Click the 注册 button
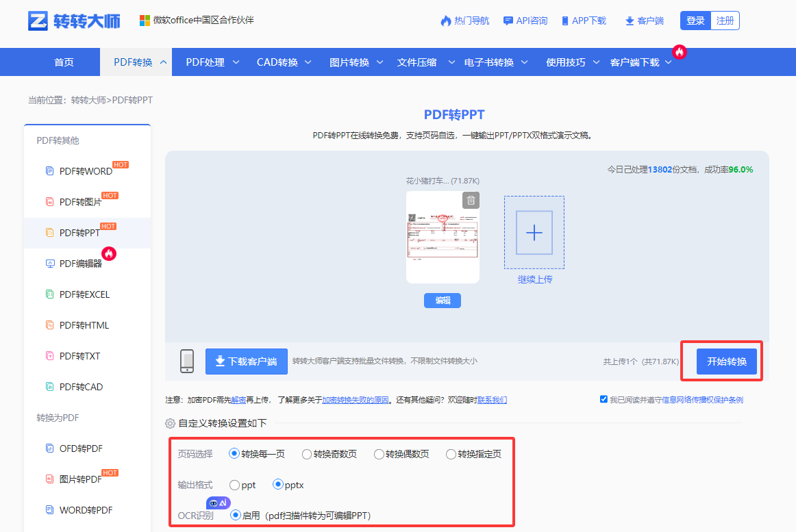Image resolution: width=796 pixels, height=532 pixels. tap(725, 21)
